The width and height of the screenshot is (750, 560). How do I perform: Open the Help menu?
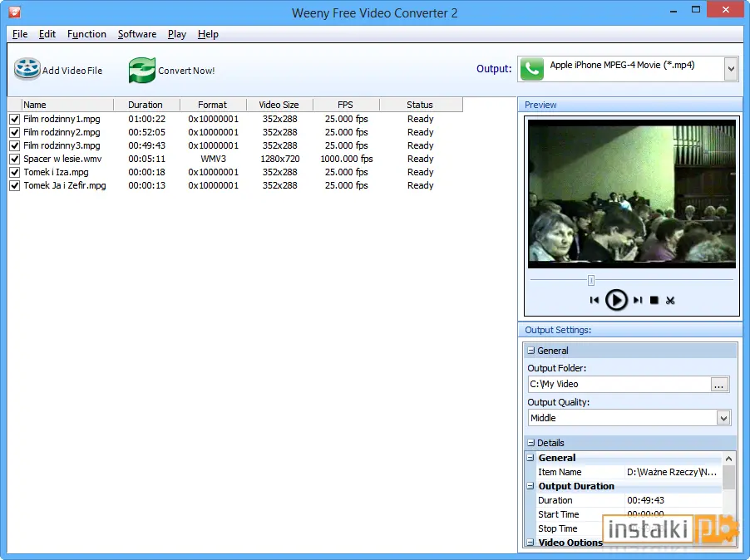click(208, 34)
